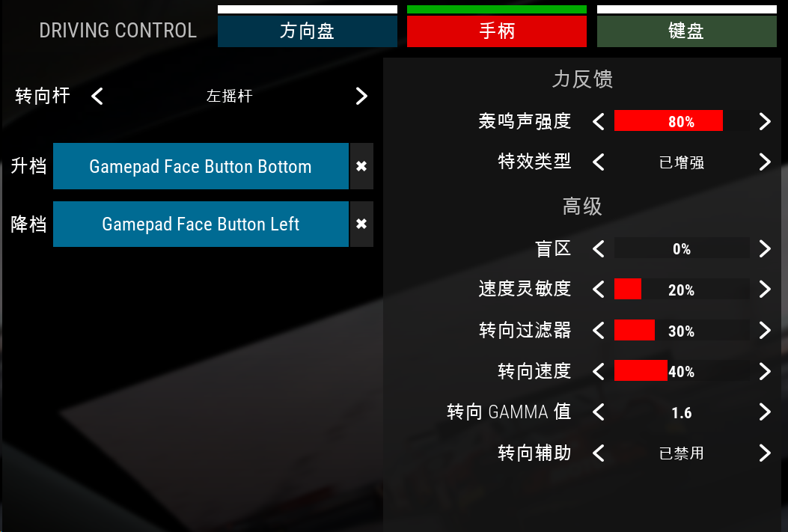788x532 pixels.
Task: Click the 转向速度 40% slider bar
Action: [682, 370]
